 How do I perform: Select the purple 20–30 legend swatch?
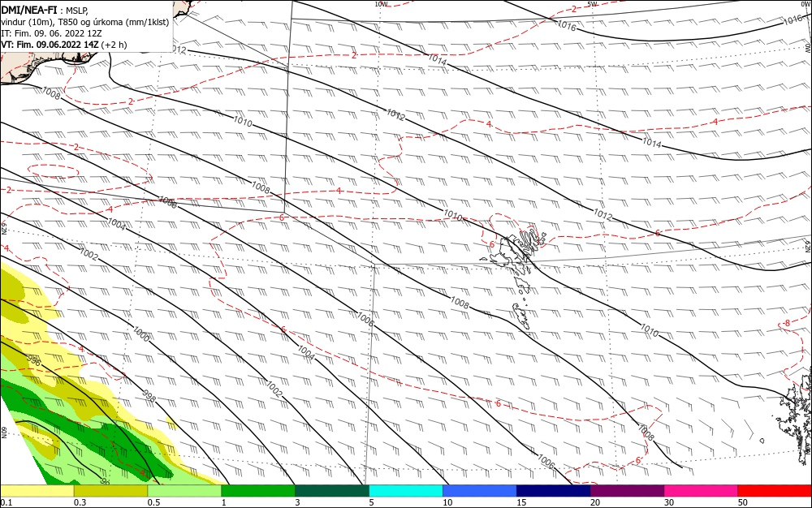tap(627, 491)
